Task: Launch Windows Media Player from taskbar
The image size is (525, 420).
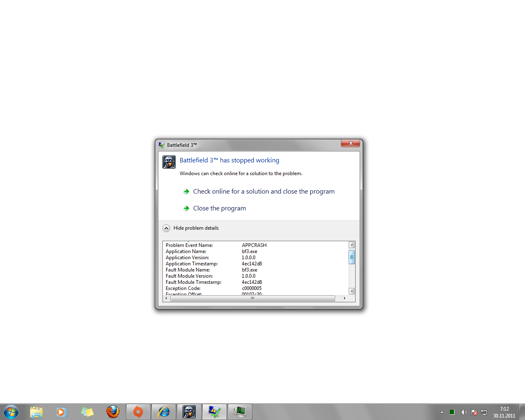Action: coord(62,412)
